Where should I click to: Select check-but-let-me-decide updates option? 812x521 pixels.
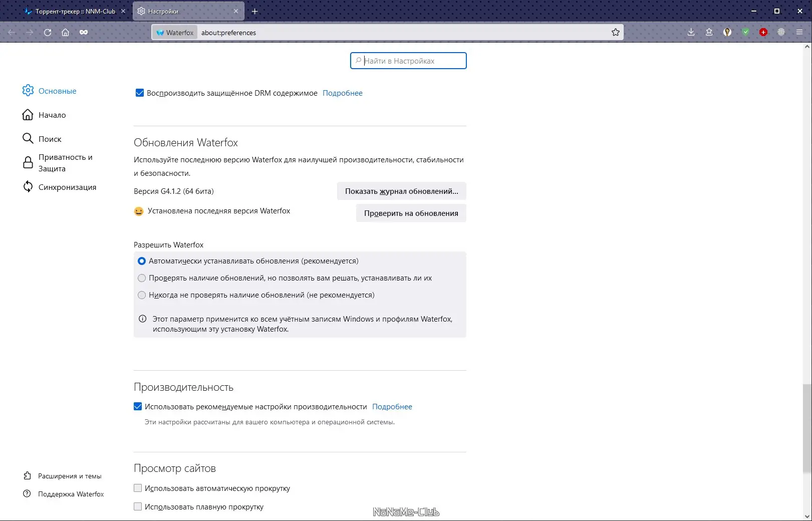142,278
